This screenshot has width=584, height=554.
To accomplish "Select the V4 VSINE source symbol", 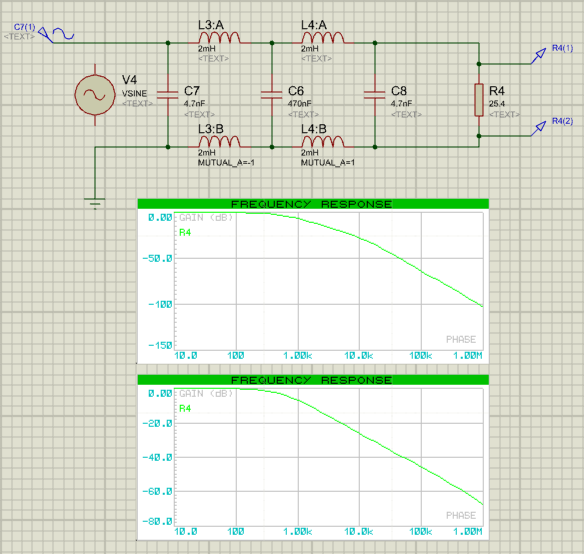I will pos(95,95).
